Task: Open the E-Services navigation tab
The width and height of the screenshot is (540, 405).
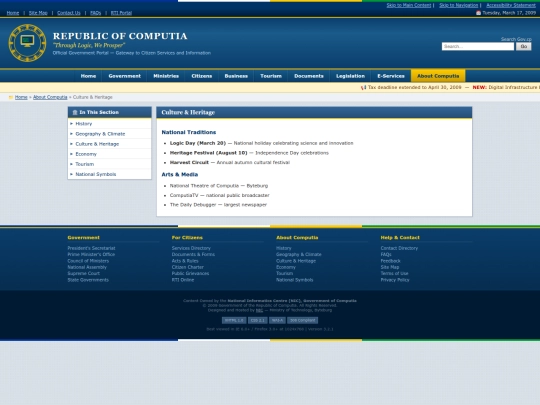Action: 391,76
